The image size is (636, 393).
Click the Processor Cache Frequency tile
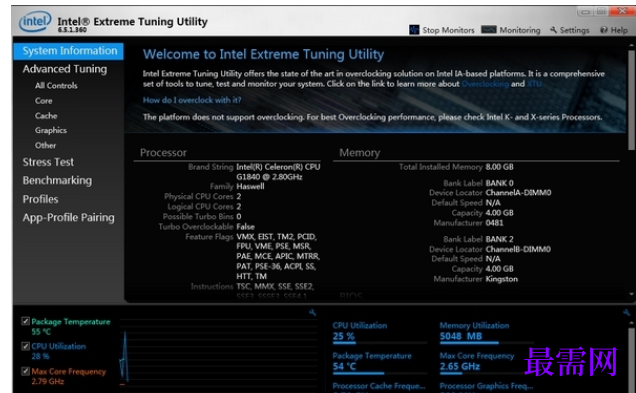[379, 387]
